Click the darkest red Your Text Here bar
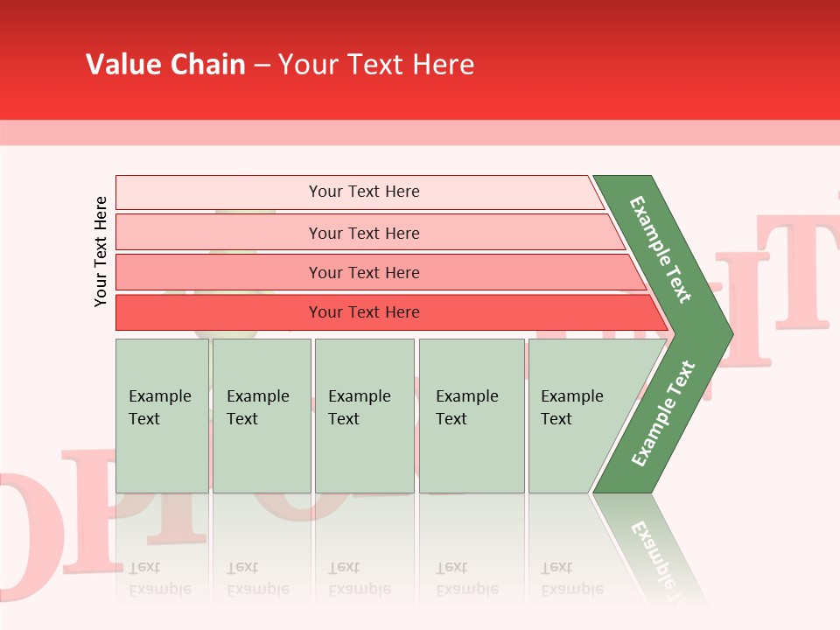 click(x=363, y=312)
